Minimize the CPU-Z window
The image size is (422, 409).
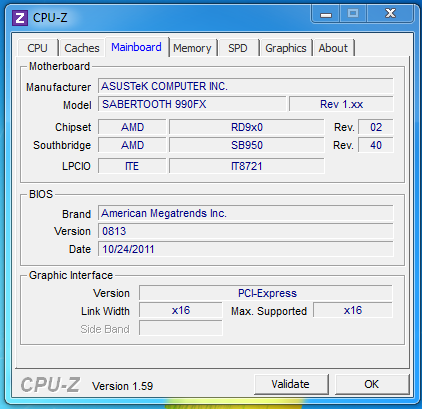(326, 14)
